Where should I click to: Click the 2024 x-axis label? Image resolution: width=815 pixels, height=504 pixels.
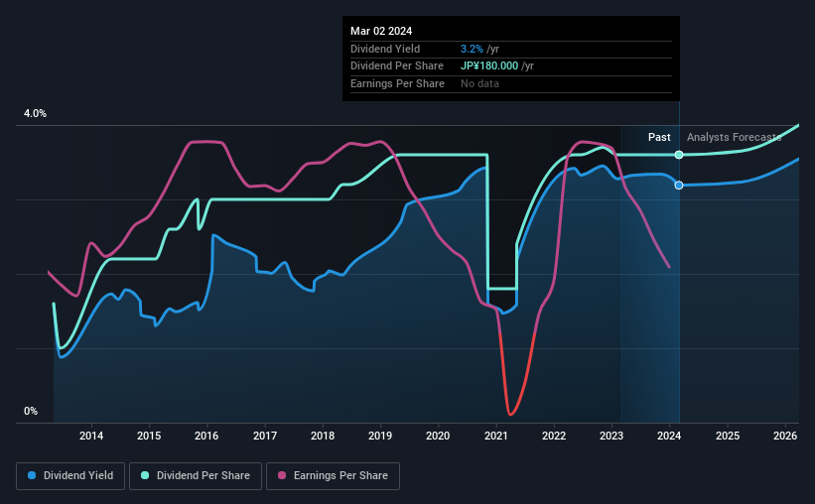pyautogui.click(x=669, y=436)
